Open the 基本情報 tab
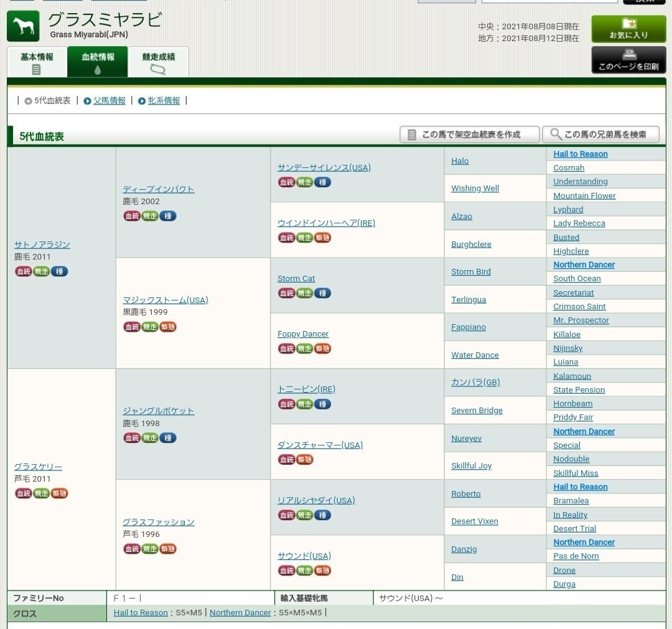 37,62
